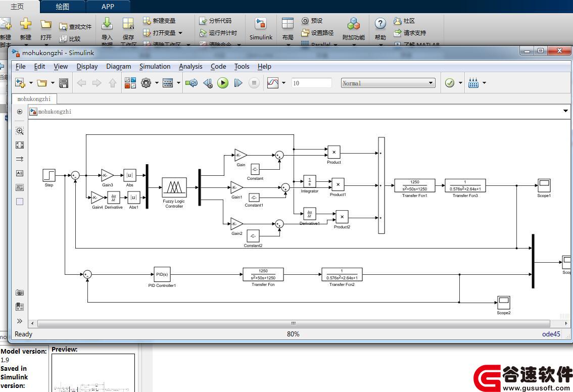Open Model Configuration Parameters gear icon
Image resolution: width=573 pixels, height=392 pixels.
coord(146,83)
